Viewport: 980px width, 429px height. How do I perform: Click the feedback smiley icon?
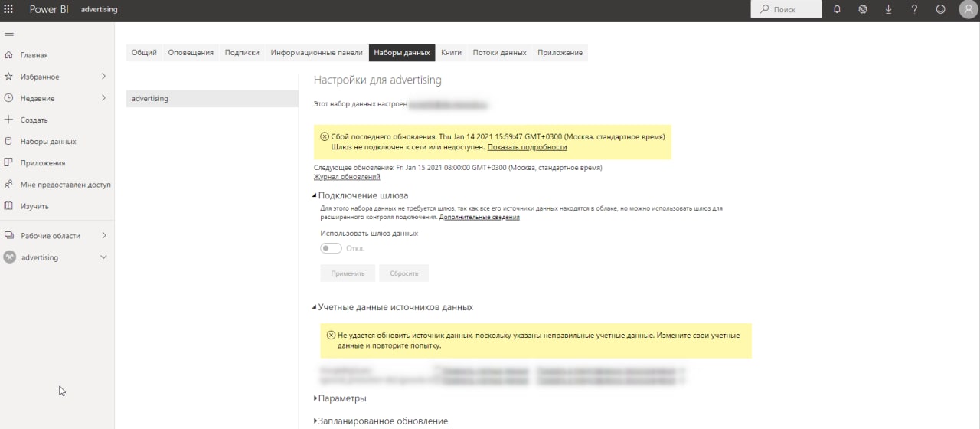941,9
